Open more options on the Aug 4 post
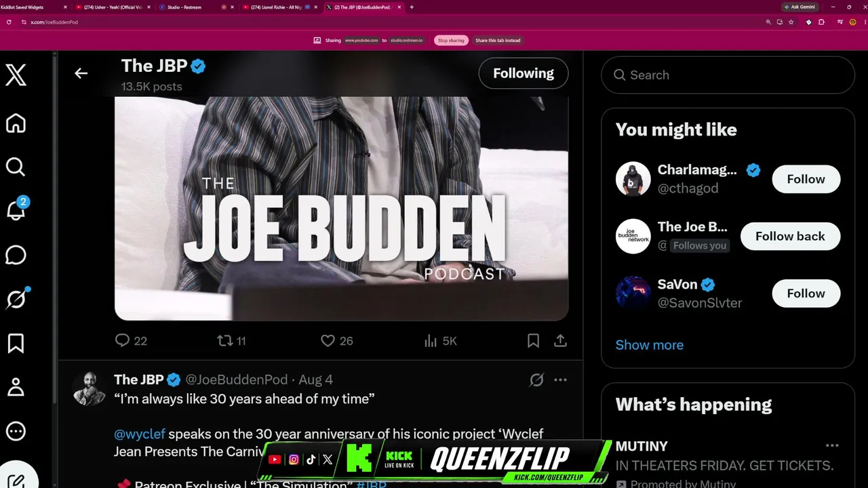The image size is (868, 488). (560, 380)
